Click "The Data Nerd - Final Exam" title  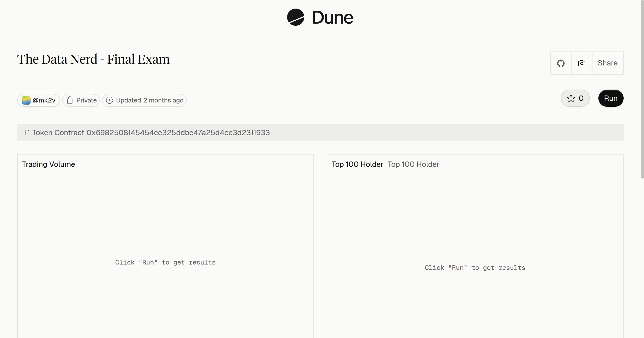[x=93, y=59]
